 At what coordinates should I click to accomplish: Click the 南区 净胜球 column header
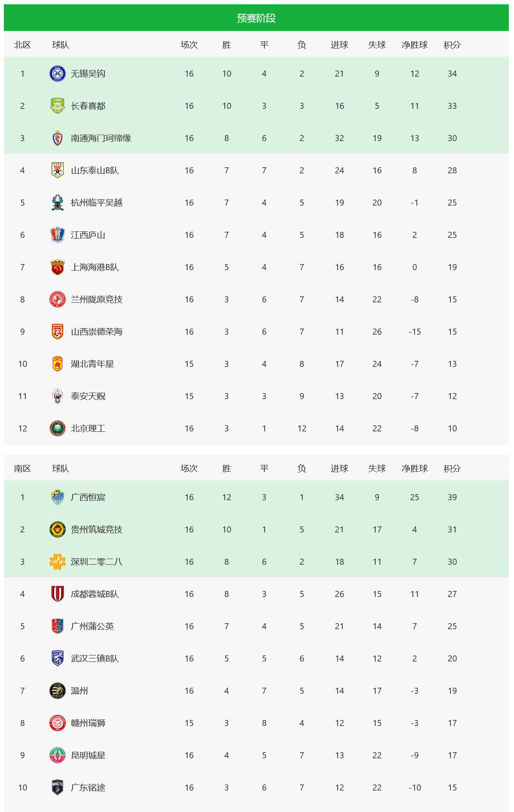414,468
